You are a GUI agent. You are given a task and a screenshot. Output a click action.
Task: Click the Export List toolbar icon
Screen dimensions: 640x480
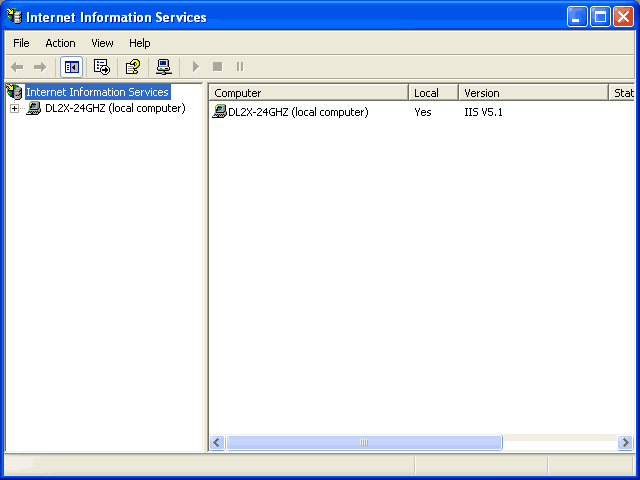(x=101, y=67)
